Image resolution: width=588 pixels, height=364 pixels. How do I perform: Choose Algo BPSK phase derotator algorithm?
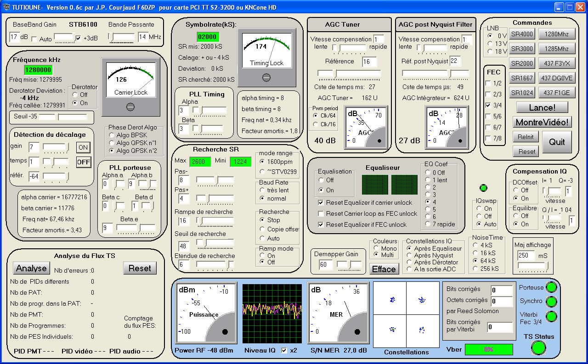[x=112, y=135]
